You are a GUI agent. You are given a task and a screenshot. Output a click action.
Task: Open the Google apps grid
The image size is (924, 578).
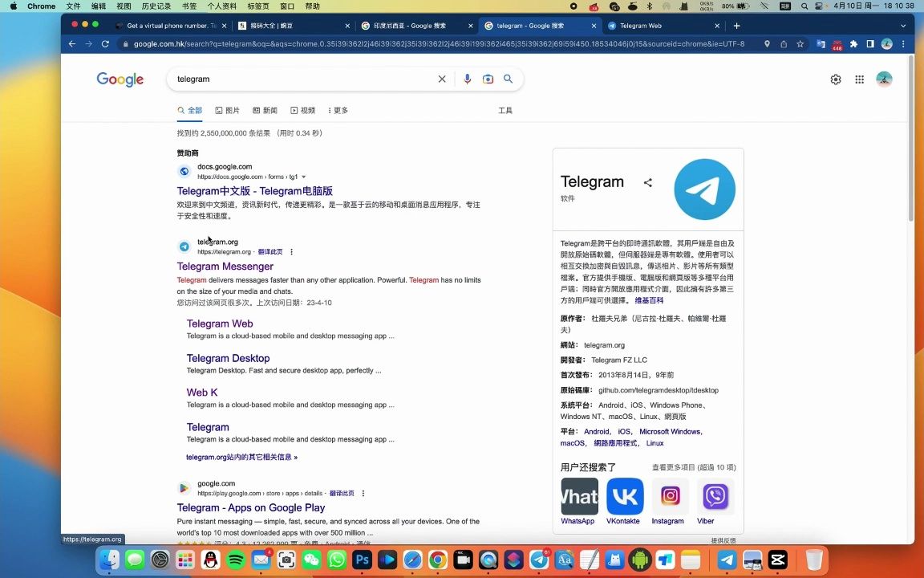(860, 79)
